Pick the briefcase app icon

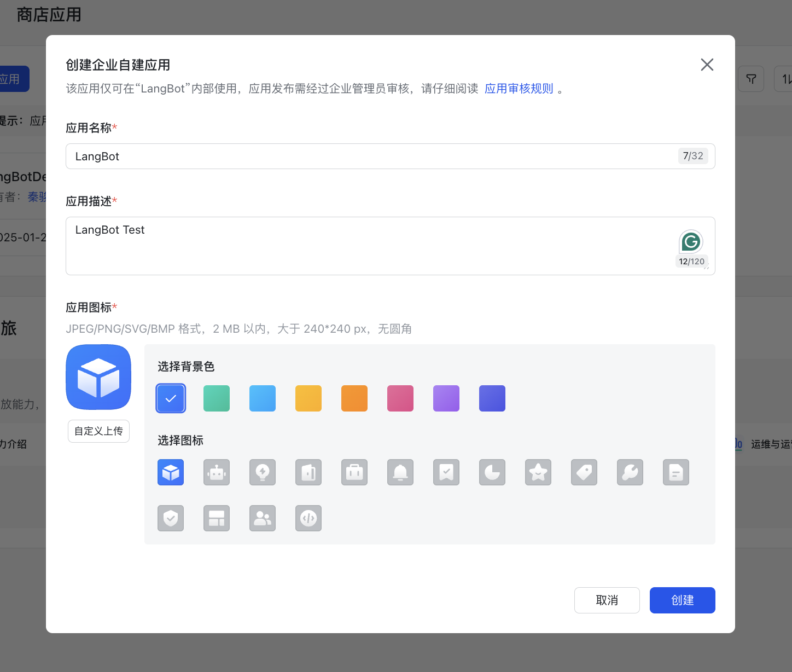coord(354,472)
